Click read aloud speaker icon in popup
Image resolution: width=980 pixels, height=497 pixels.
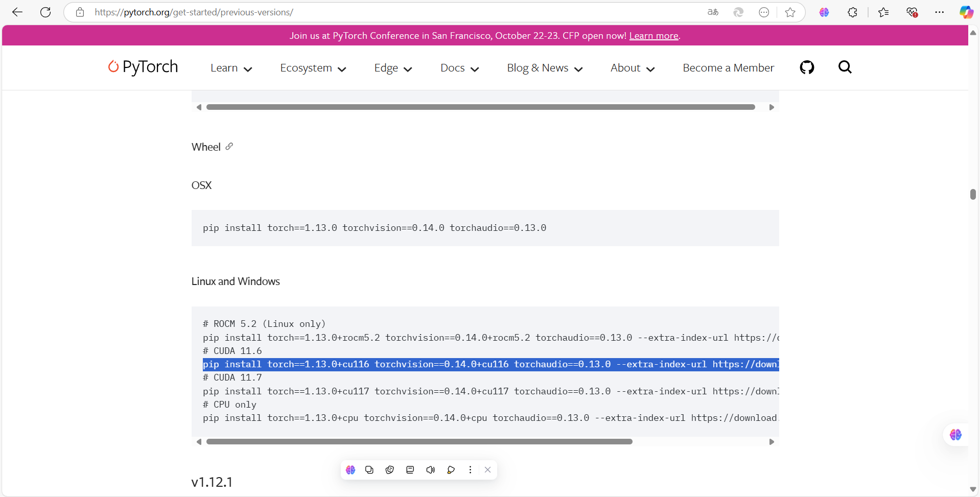pyautogui.click(x=430, y=470)
